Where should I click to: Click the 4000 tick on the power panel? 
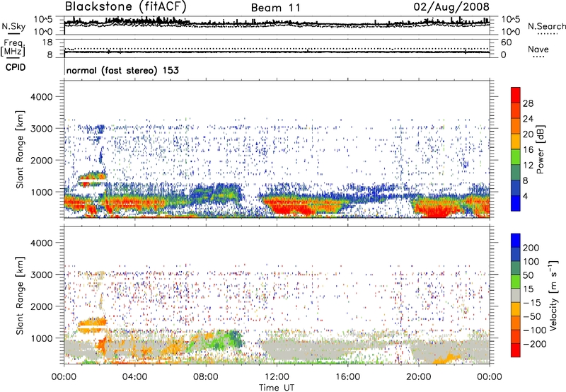tap(41, 97)
